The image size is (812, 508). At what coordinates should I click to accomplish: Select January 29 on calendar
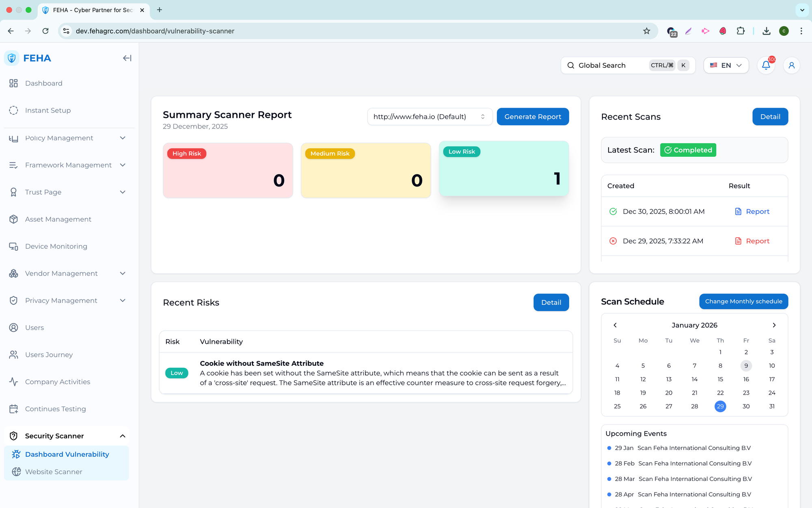(x=720, y=406)
